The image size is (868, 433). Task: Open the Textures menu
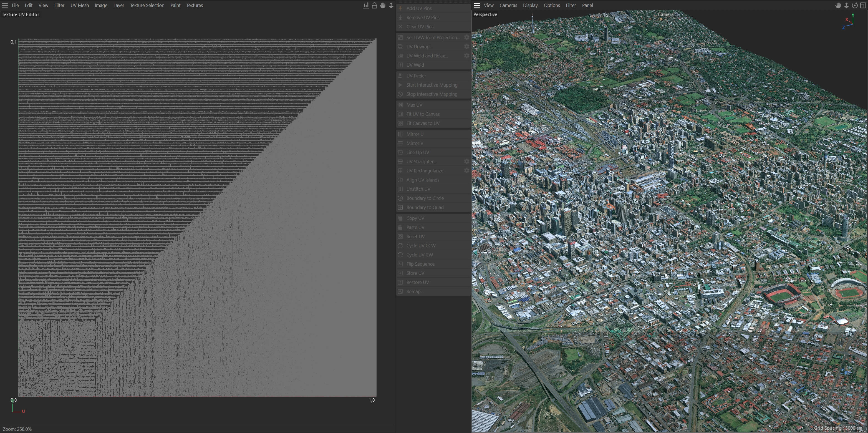[195, 5]
